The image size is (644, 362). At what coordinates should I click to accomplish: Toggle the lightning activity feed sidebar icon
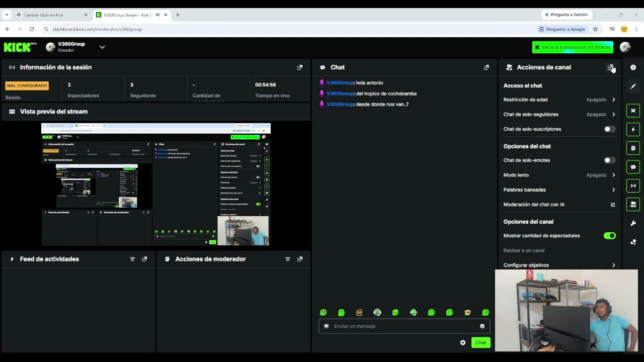pos(633,129)
